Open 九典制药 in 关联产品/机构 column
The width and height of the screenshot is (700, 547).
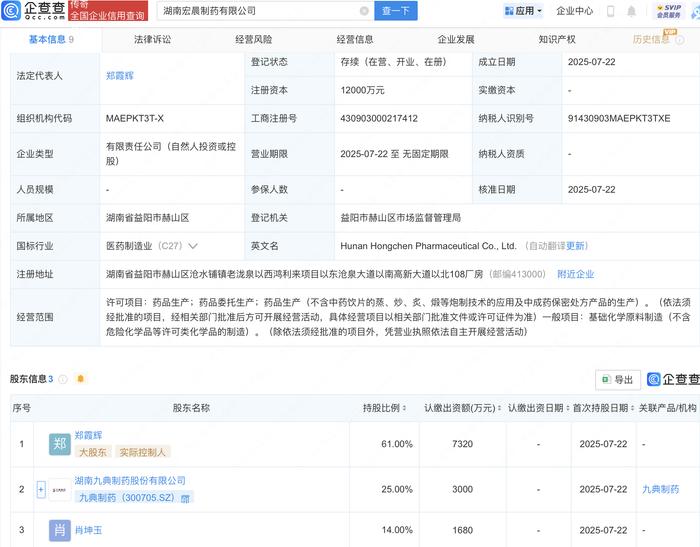(x=660, y=489)
